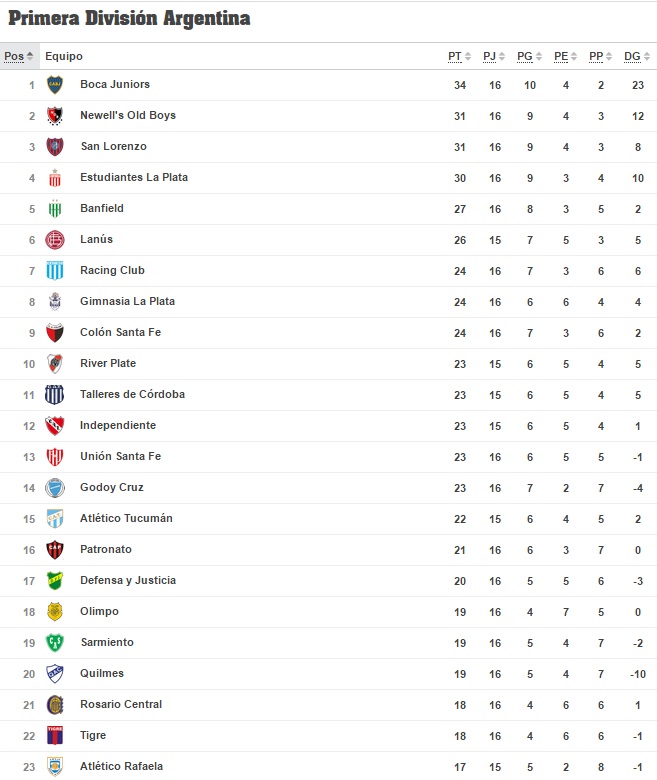The width and height of the screenshot is (657, 780).
Task: Select the Quilmes table row name
Action: 102,673
